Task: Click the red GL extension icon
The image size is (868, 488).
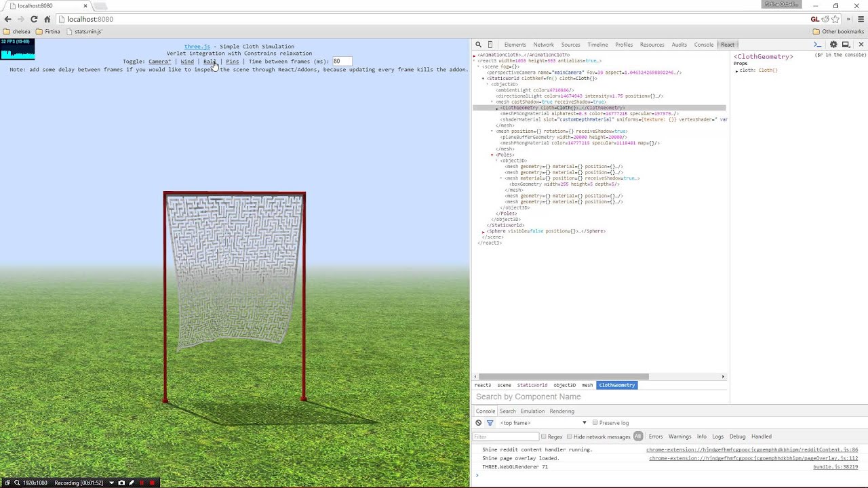Action: click(x=815, y=19)
